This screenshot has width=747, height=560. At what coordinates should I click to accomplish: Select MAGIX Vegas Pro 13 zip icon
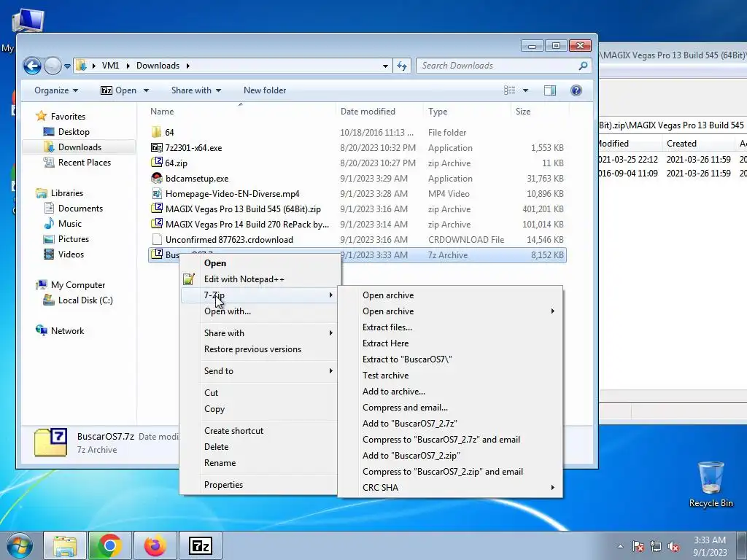pyautogui.click(x=156, y=209)
